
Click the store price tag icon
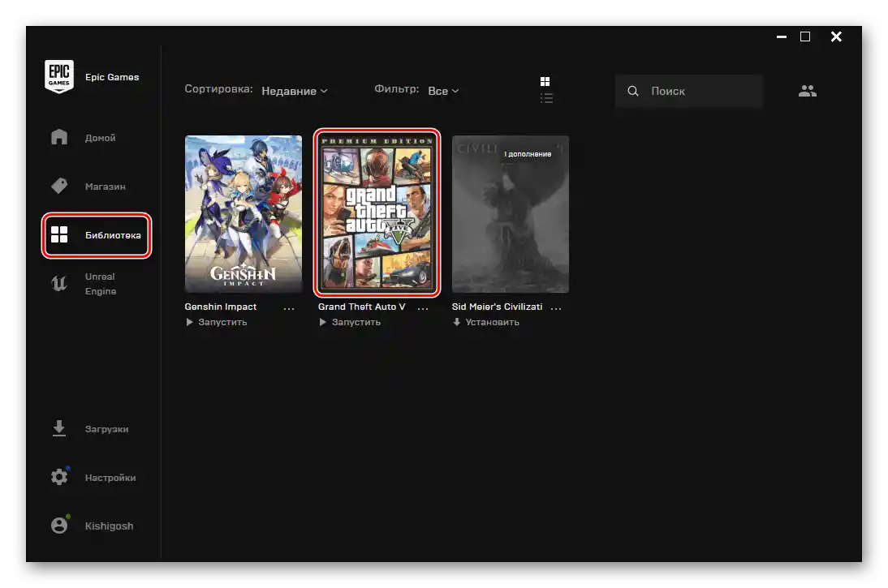pos(59,186)
